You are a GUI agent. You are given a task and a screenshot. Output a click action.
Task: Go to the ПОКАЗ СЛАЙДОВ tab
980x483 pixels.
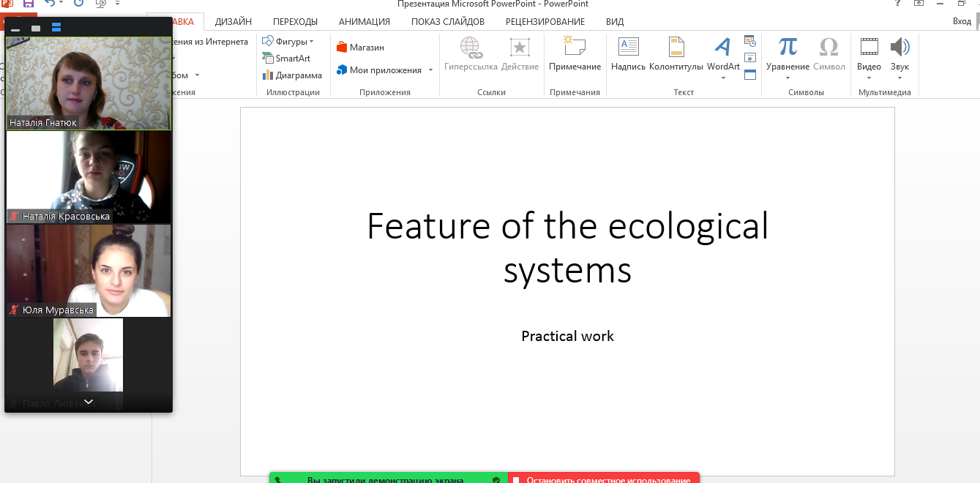click(x=448, y=21)
